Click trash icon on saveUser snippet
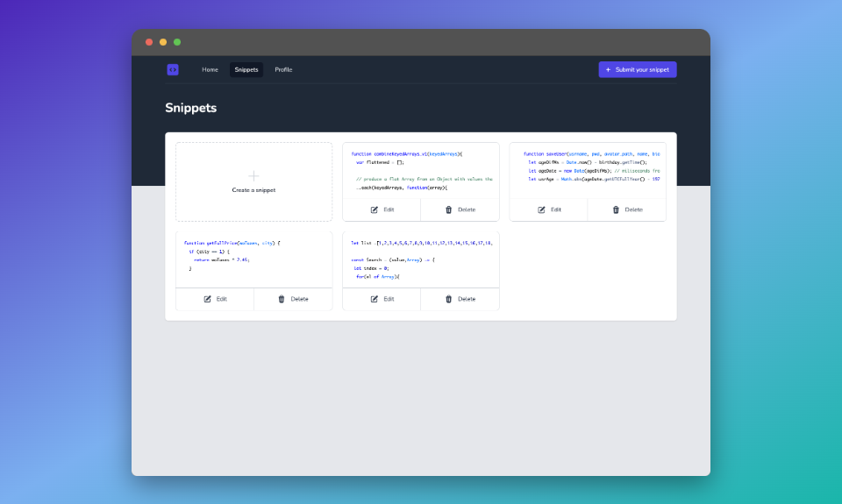This screenshot has height=504, width=842. coord(616,209)
